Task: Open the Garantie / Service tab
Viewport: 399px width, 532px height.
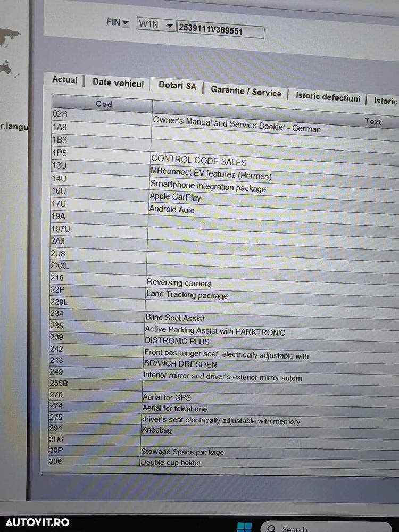Action: click(246, 91)
